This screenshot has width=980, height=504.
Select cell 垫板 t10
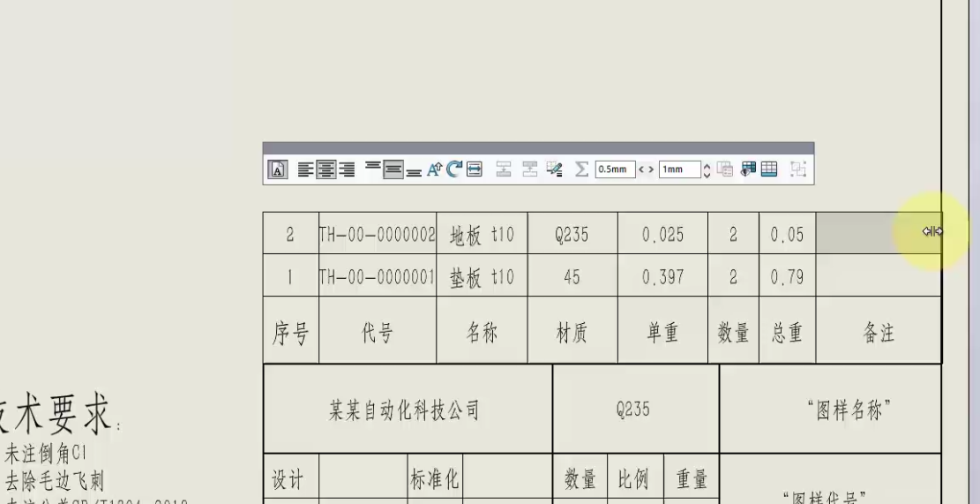point(482,275)
